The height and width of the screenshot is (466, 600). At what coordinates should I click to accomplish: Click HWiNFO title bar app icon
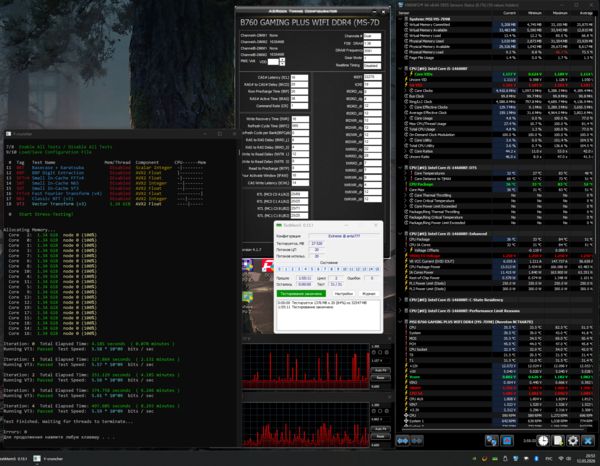pyautogui.click(x=401, y=5)
